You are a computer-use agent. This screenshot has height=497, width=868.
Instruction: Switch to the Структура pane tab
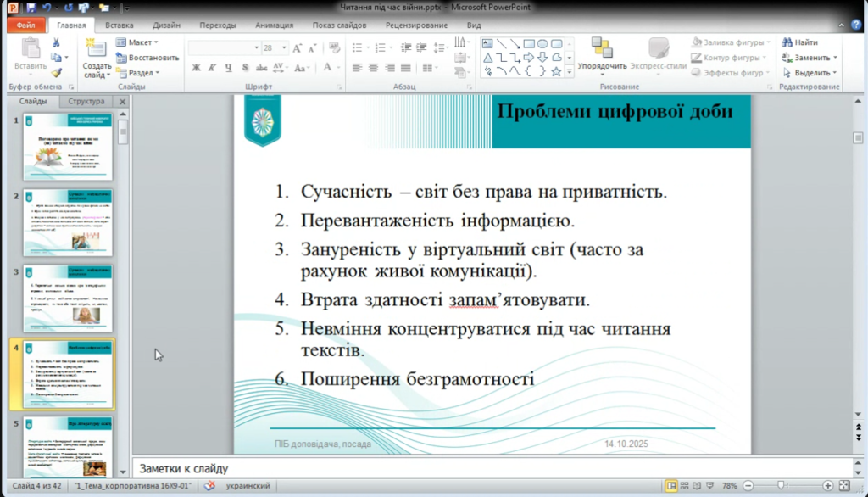(86, 101)
